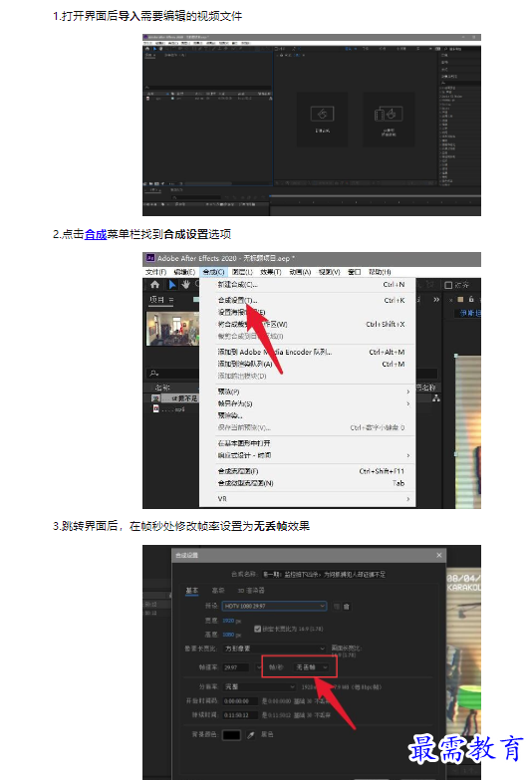Click the new composition from footage tile
This screenshot has height=780, width=532.
coord(389,120)
